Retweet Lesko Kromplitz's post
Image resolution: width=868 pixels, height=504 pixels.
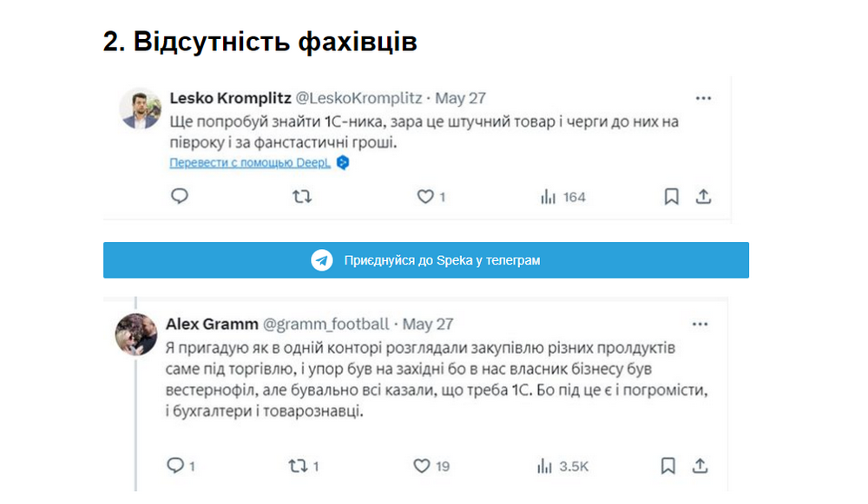point(301,197)
